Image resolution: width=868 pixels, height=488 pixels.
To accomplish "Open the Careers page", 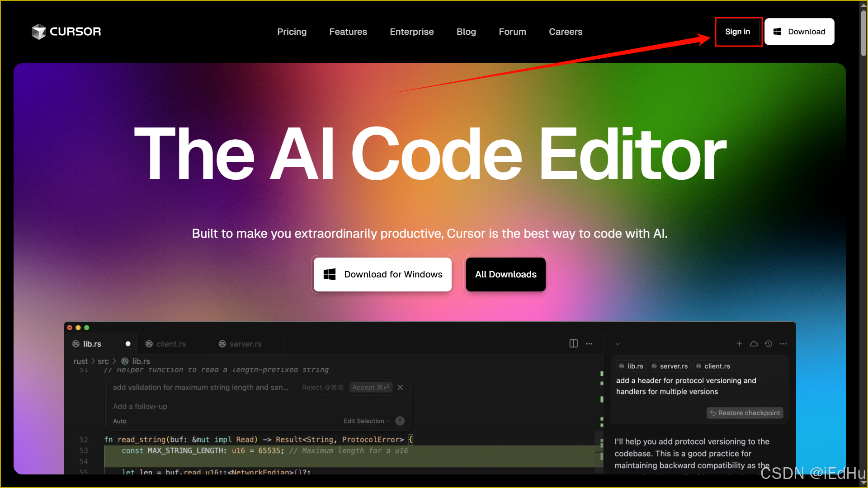I will (566, 32).
